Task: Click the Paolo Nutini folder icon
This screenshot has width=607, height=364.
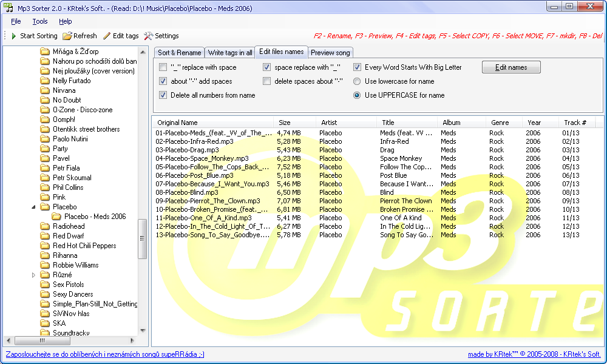Action: point(45,139)
